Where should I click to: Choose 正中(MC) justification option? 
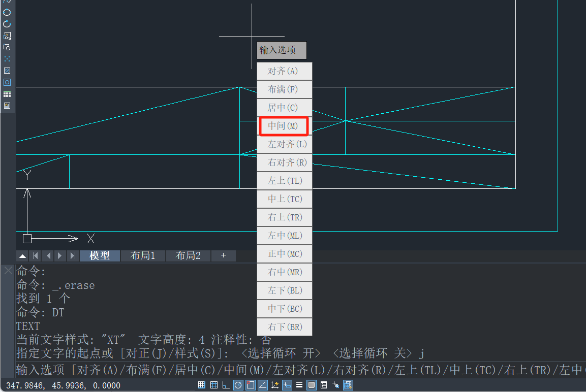[x=284, y=254]
